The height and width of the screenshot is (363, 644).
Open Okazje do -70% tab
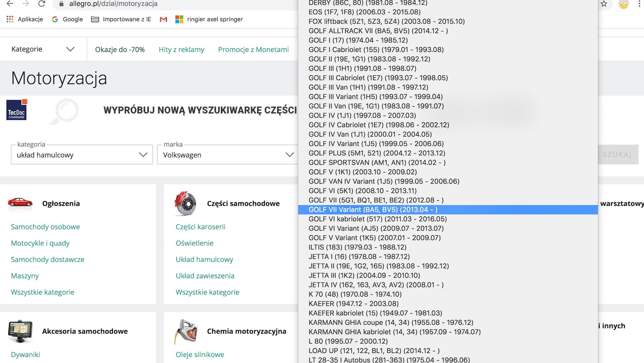[x=120, y=49]
